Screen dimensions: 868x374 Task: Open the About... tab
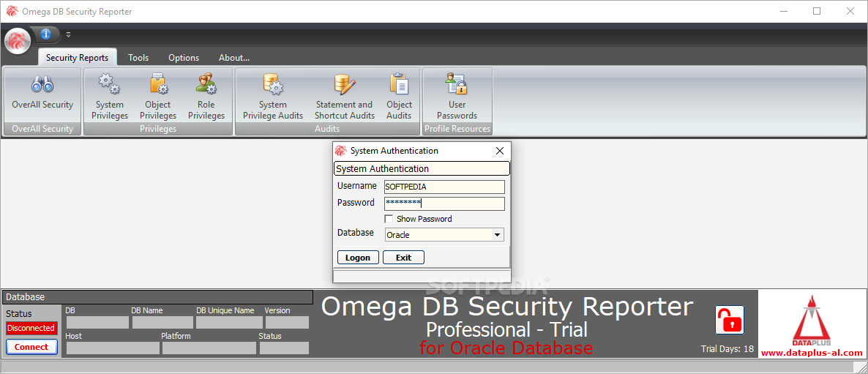[x=234, y=58]
